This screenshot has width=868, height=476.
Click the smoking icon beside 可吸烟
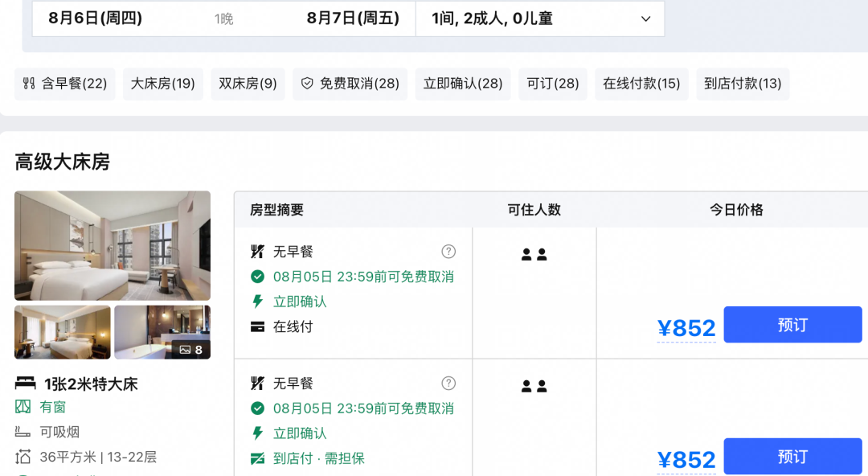point(23,432)
